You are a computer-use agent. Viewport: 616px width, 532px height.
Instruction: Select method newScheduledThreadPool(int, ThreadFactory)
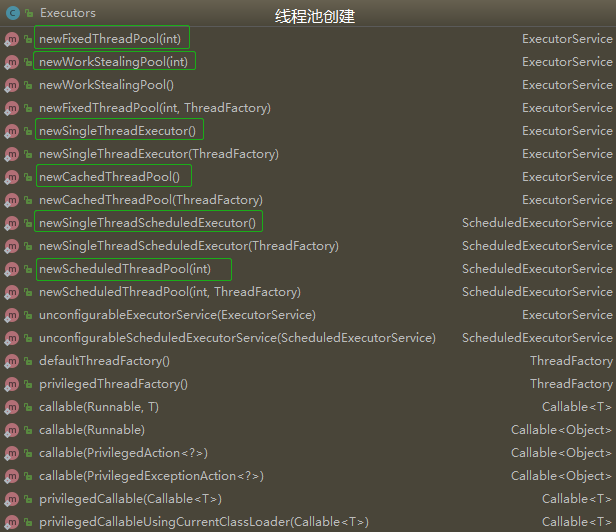coord(170,292)
